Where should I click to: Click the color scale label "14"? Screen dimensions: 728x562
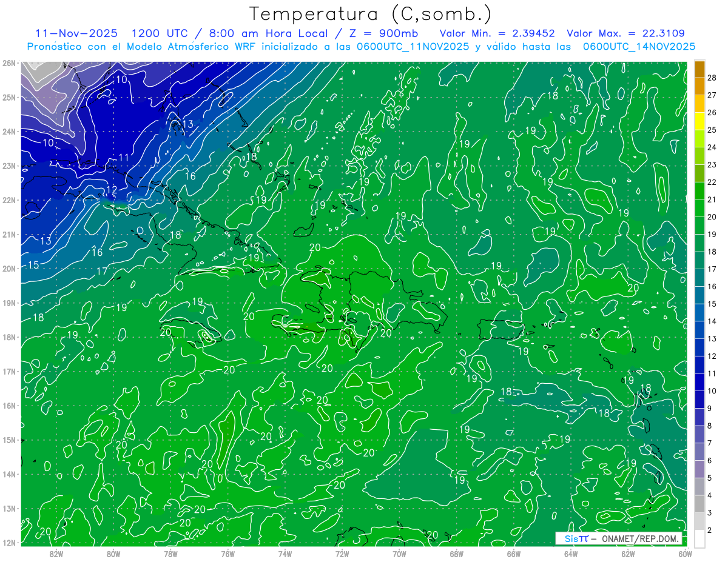point(712,321)
